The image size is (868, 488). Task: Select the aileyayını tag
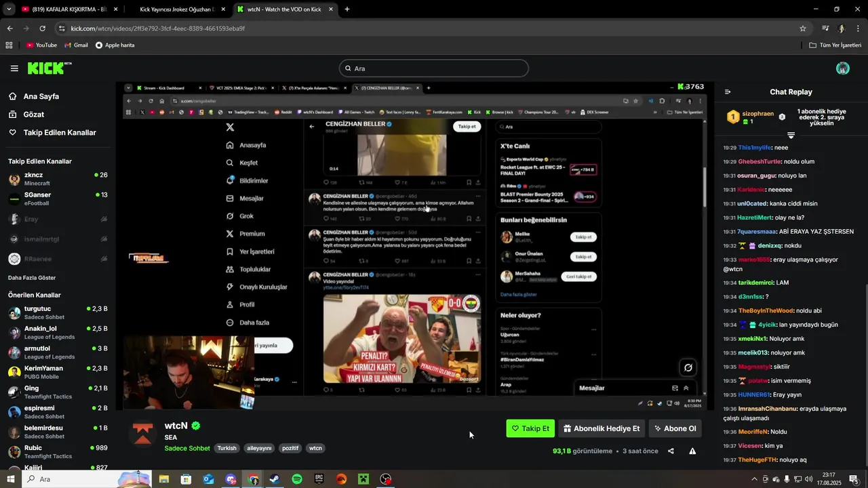click(259, 448)
